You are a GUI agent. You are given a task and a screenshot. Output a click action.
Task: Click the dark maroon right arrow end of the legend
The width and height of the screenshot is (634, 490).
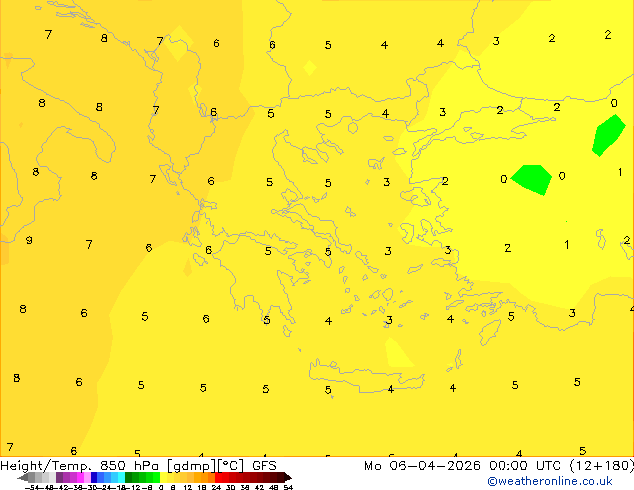[288, 477]
